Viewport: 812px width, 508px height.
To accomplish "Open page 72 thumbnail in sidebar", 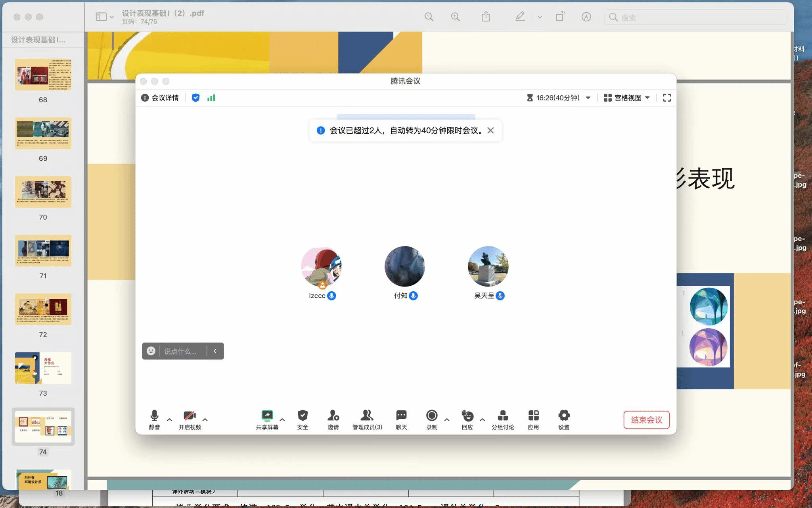I will [43, 309].
